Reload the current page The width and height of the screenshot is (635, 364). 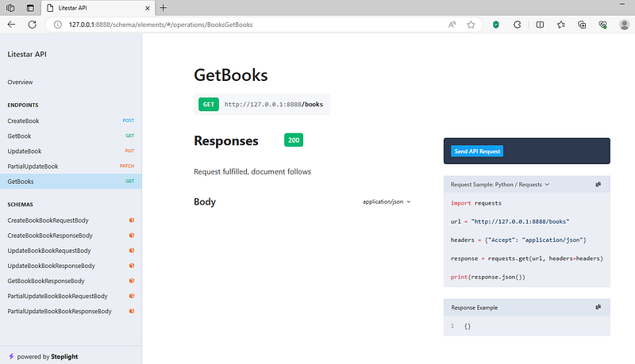(x=33, y=25)
